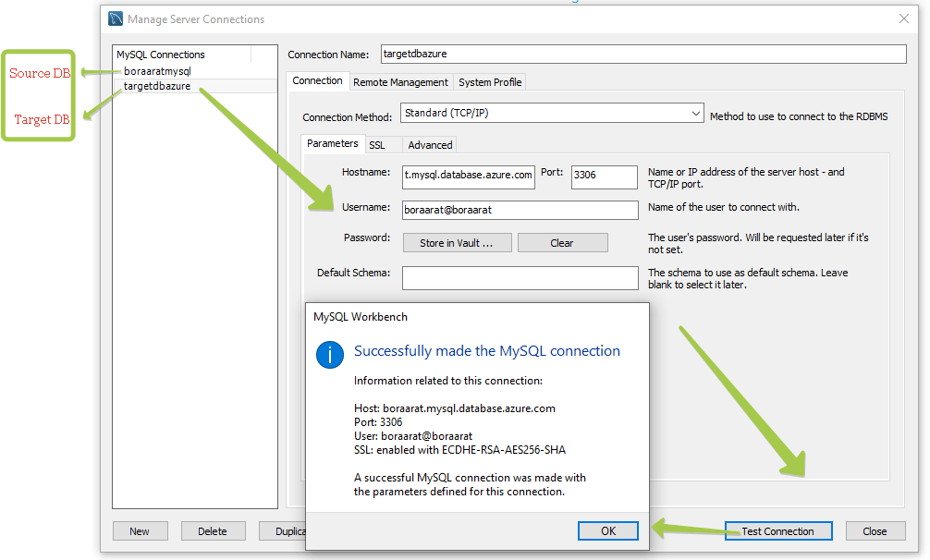Click the New connection button
The image size is (930, 560).
[x=140, y=531]
